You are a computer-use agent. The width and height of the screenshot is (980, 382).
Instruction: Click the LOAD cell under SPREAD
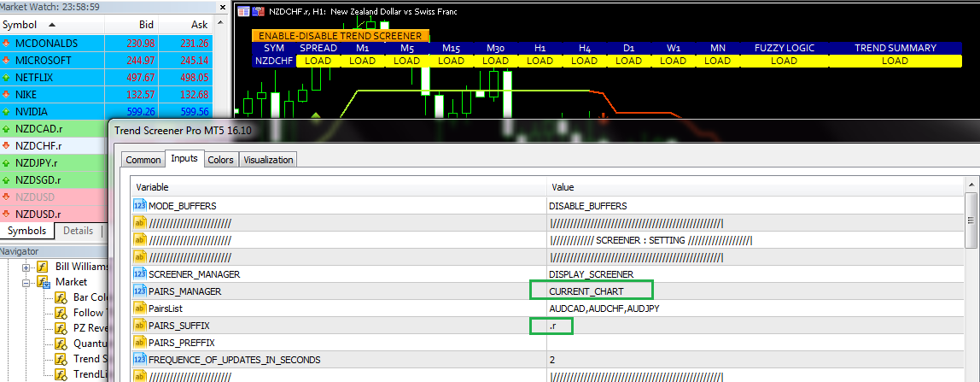point(318,61)
